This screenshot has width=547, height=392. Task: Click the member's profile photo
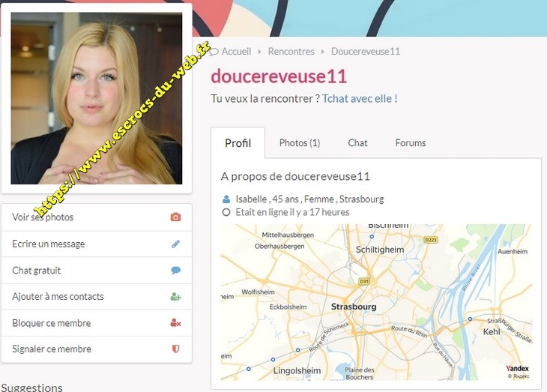pos(96,97)
